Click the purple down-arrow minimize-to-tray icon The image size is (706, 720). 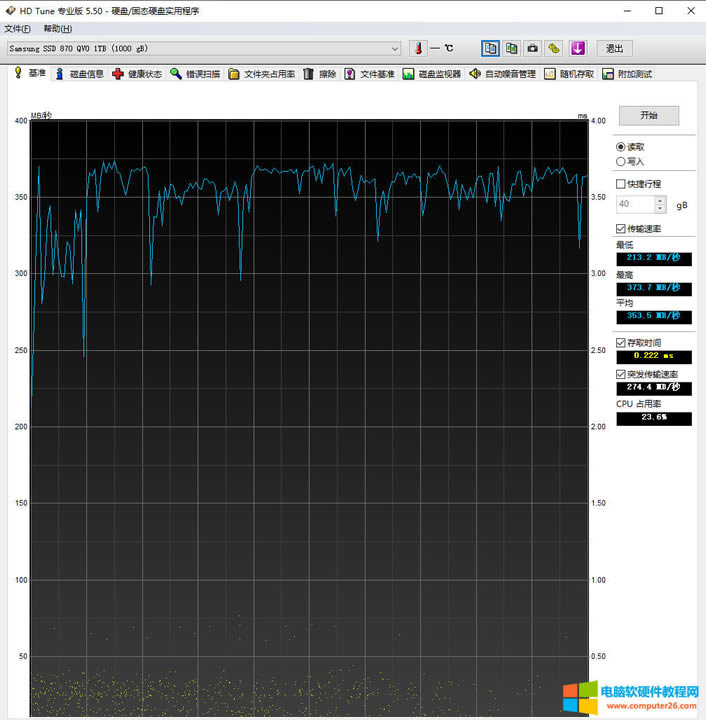tap(578, 48)
